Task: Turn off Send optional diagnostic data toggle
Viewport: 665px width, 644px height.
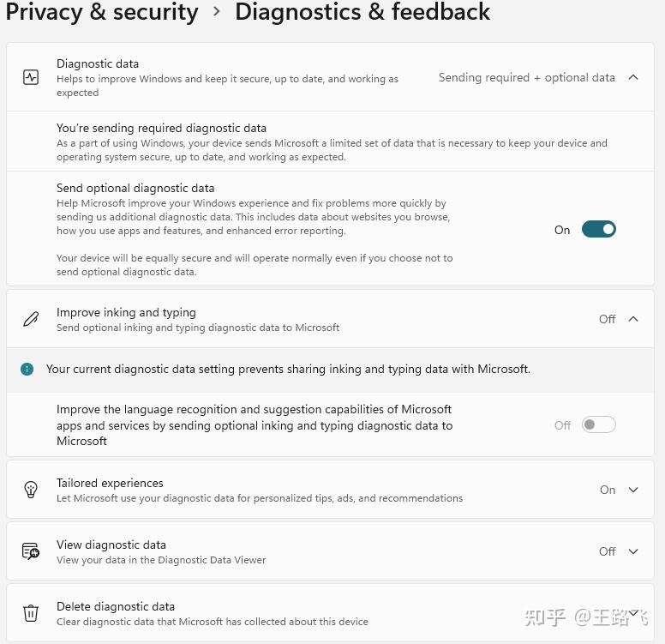Action: click(598, 229)
